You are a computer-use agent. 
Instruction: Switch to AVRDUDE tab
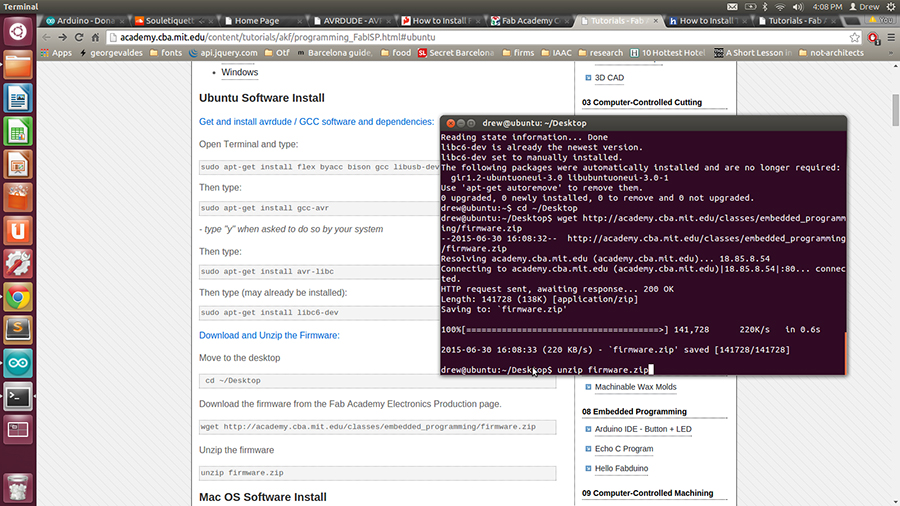click(351, 21)
